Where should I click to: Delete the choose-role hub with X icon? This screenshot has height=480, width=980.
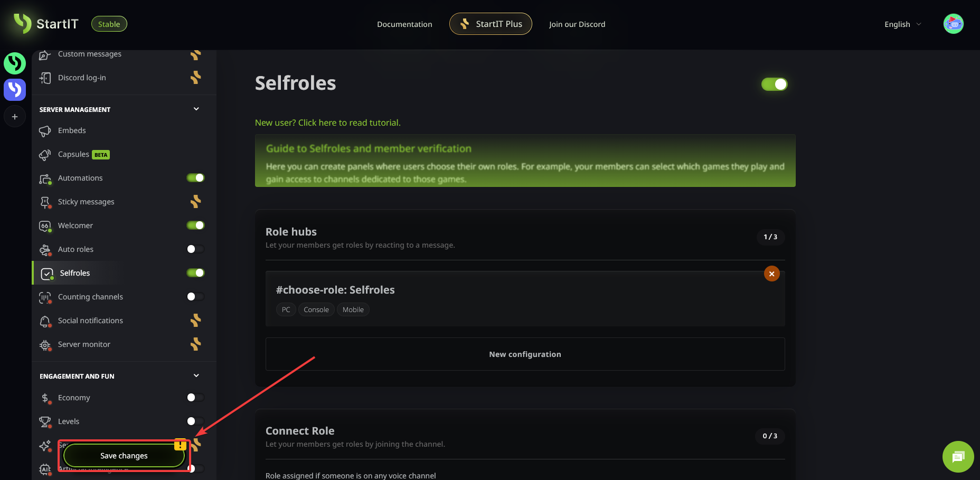(x=771, y=274)
